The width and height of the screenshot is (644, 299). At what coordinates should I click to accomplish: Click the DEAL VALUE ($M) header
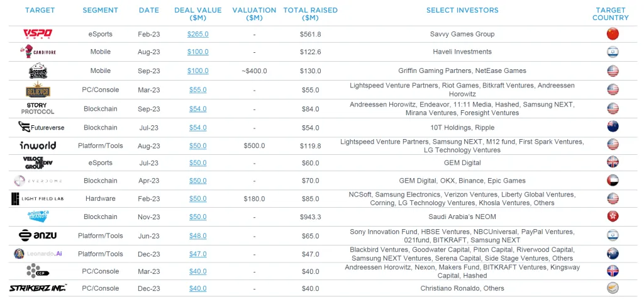pos(197,14)
